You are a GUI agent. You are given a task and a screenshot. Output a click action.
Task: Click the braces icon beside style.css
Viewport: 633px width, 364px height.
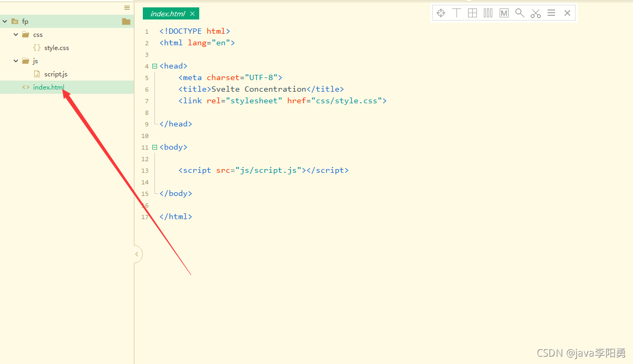point(37,48)
